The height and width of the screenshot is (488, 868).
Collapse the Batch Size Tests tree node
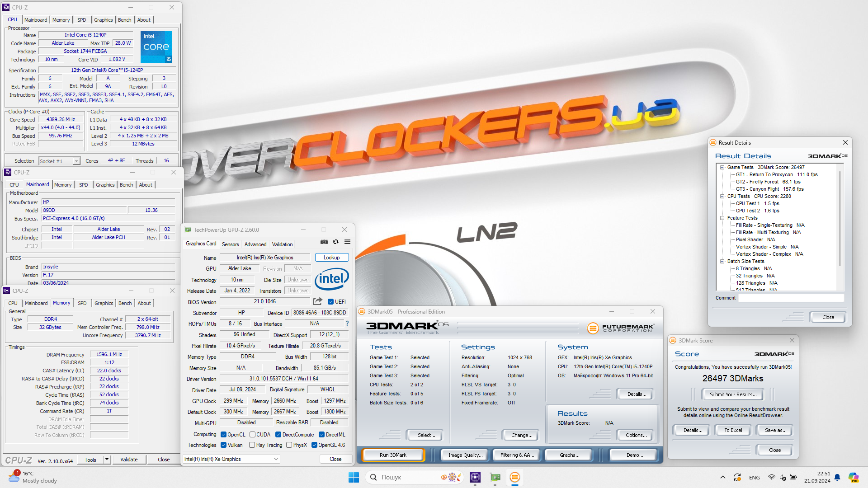(x=722, y=262)
